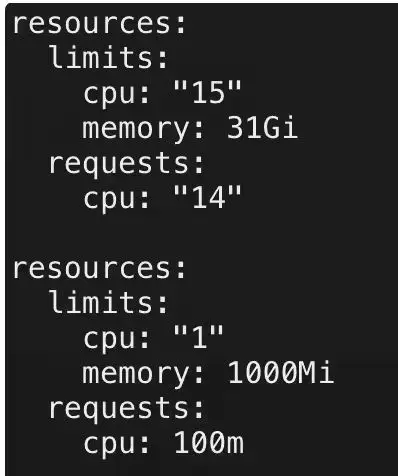The width and height of the screenshot is (398, 476).
Task: Click the first requests: line
Action: pos(126,164)
